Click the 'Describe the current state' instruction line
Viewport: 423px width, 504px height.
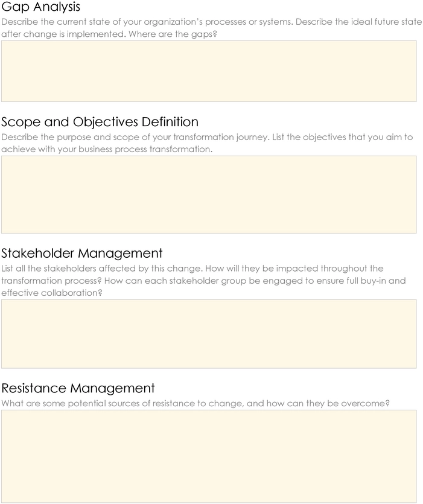[211, 22]
